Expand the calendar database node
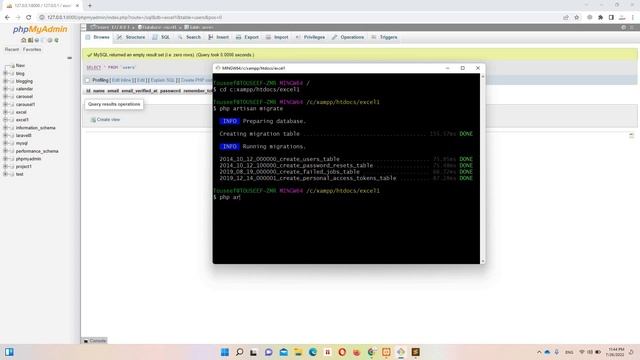Screen dimensions: 640x360 tap(5, 89)
